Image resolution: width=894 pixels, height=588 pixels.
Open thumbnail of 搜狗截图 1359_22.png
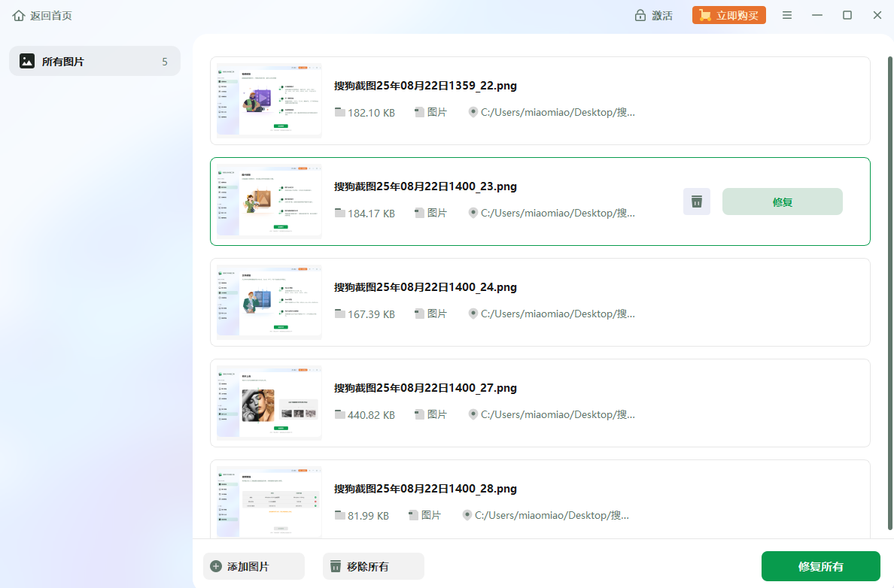coord(269,101)
